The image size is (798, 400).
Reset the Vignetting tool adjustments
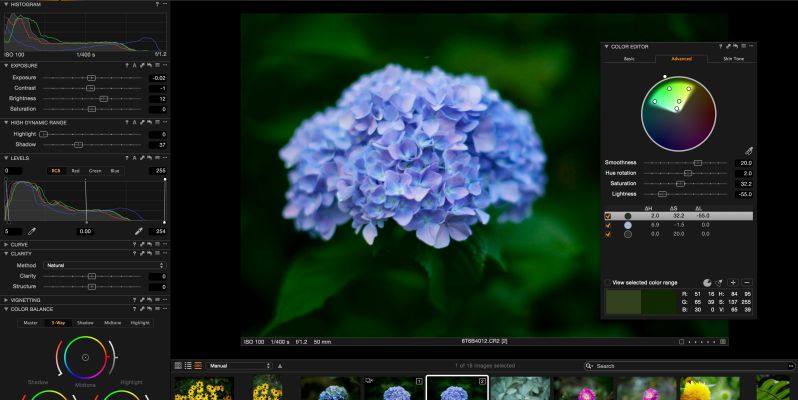click(149, 300)
